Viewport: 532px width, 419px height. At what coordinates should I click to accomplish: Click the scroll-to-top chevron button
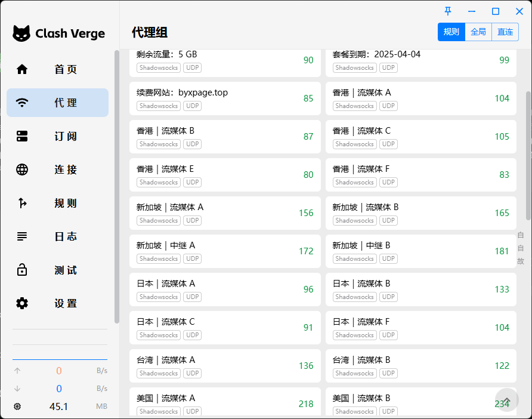pos(507,400)
